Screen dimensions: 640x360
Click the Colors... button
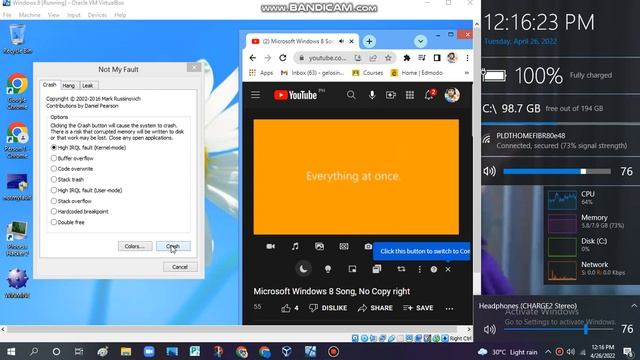tap(135, 246)
